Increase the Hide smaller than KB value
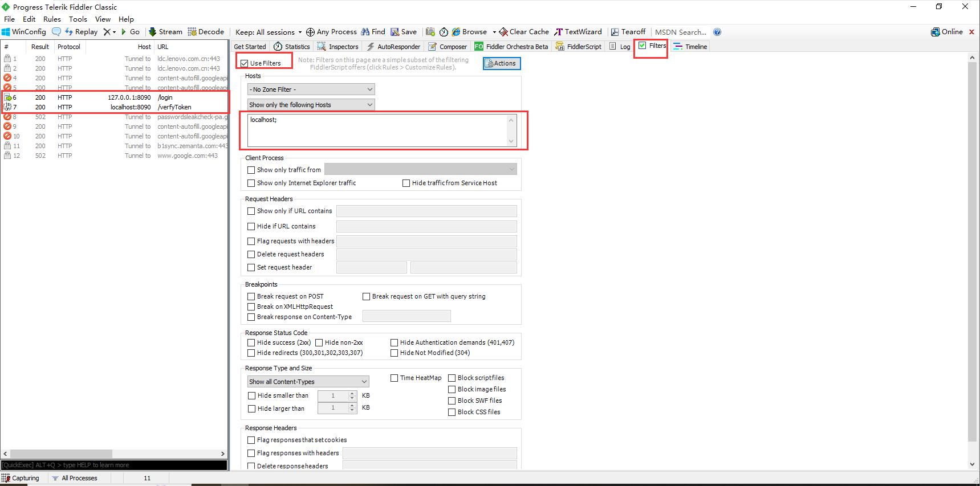This screenshot has height=486, width=980. click(352, 393)
